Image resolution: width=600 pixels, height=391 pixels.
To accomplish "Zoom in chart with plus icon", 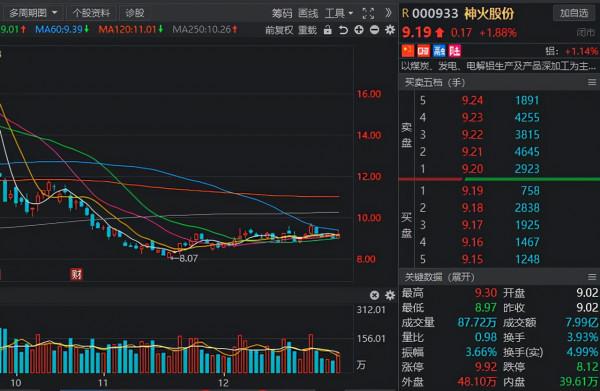I will tap(359, 30).
